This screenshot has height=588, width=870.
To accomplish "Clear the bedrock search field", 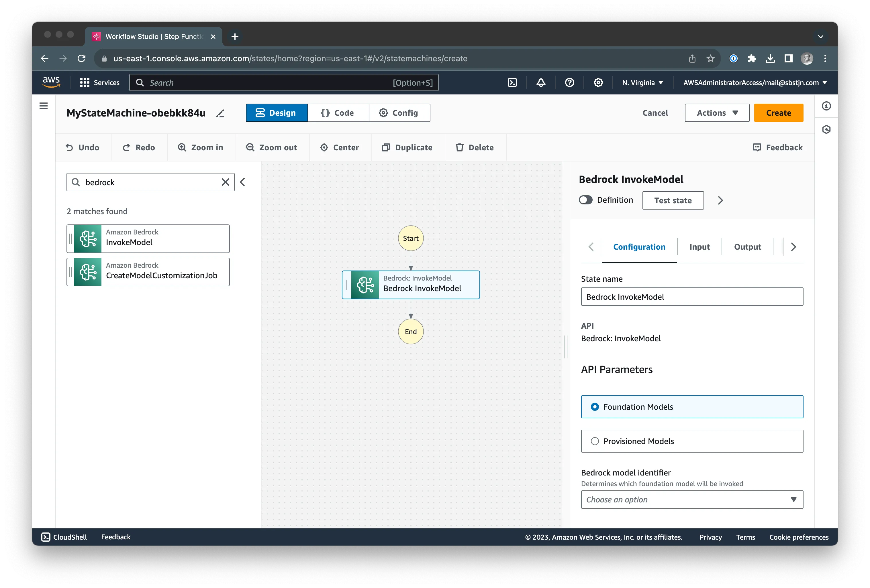I will [x=225, y=182].
